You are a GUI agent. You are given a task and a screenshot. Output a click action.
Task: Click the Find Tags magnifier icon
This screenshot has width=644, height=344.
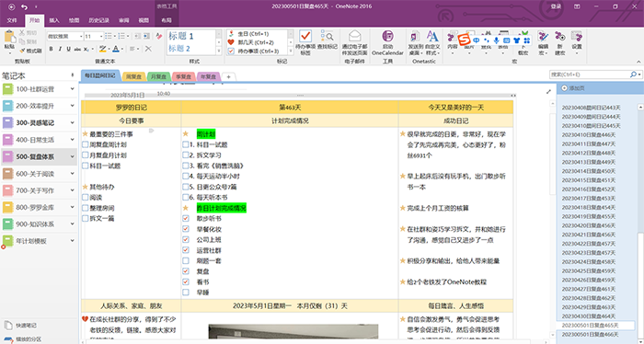click(327, 36)
